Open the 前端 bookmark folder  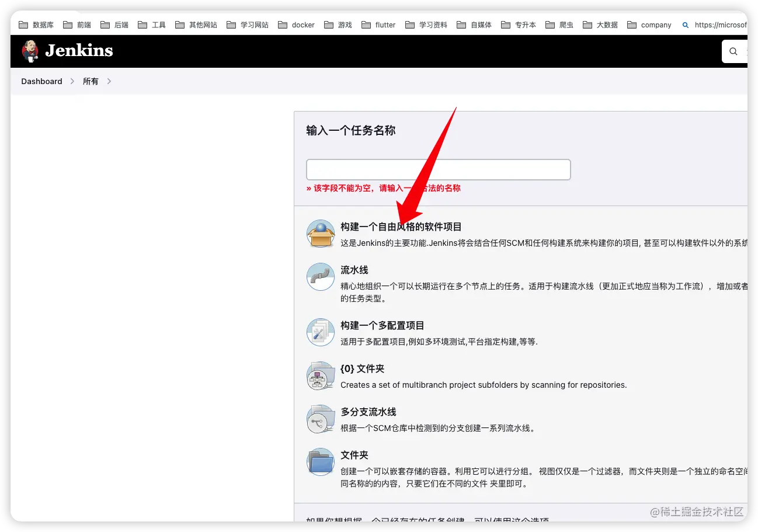(x=77, y=25)
